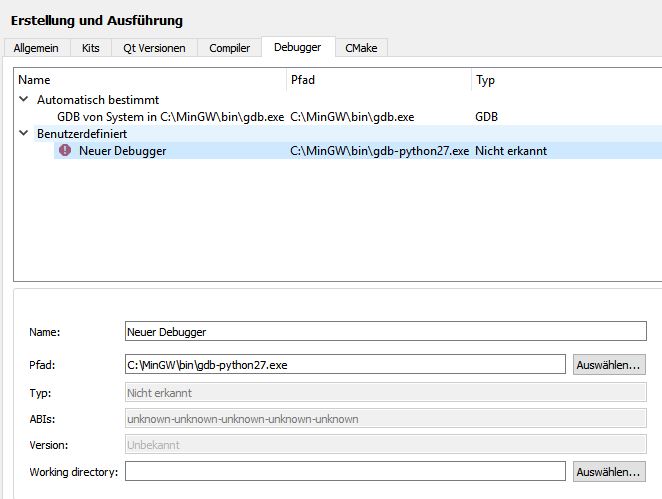Collapse the Automatisch bestimmt tree group
Image resolution: width=662 pixels, height=499 pixels.
(24, 100)
